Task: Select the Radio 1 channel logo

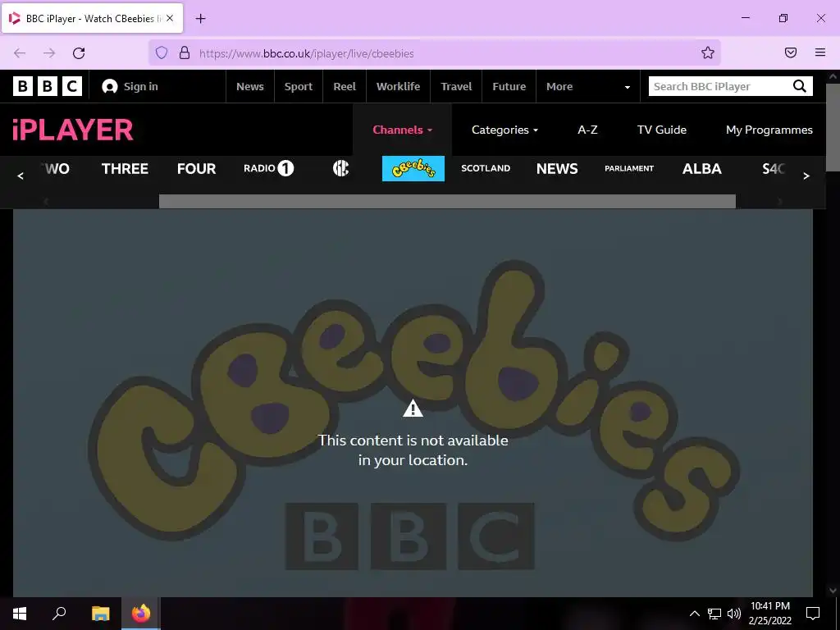Action: 269,168
